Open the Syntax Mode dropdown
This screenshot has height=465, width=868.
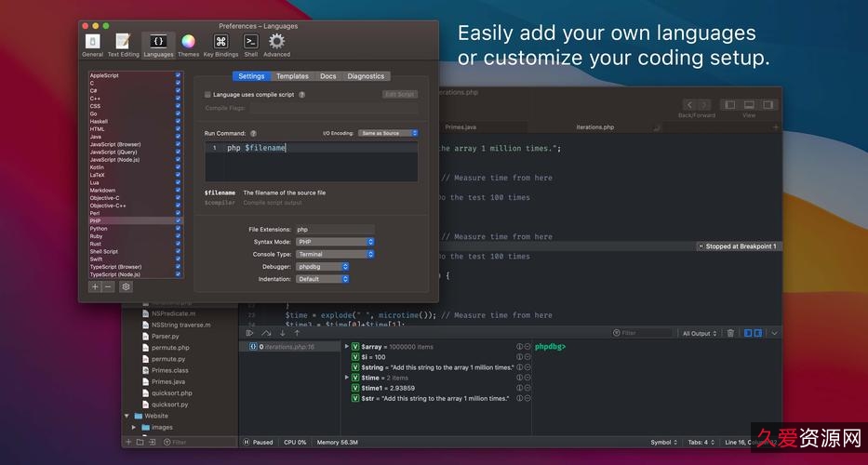(334, 242)
